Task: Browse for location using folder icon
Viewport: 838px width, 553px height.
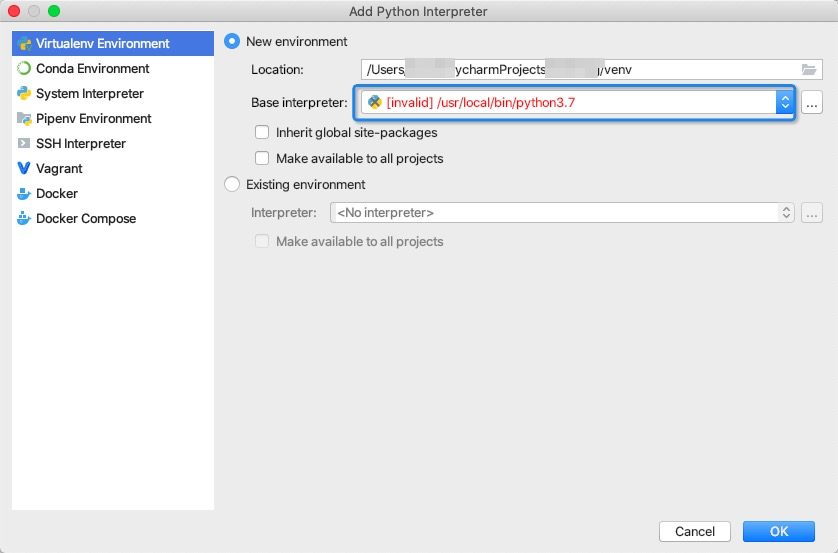Action: coord(809,69)
